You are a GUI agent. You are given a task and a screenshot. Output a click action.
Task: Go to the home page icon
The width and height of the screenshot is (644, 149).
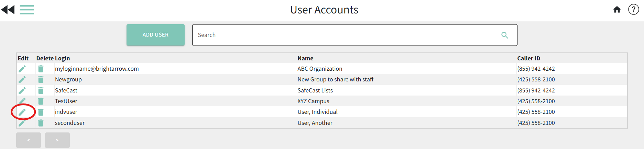(x=617, y=10)
